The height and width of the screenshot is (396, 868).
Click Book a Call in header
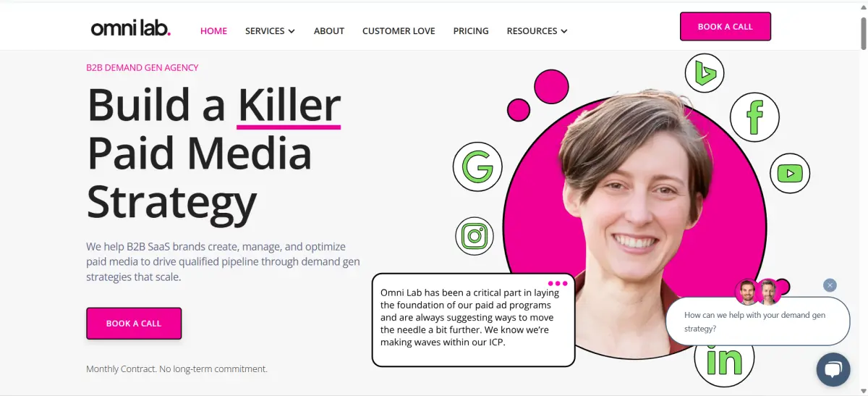click(726, 27)
